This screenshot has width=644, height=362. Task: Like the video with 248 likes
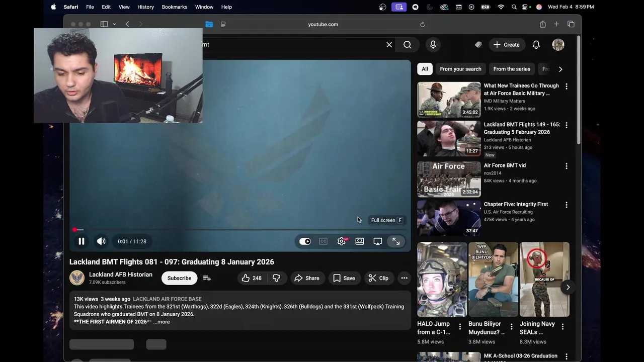[252, 278]
